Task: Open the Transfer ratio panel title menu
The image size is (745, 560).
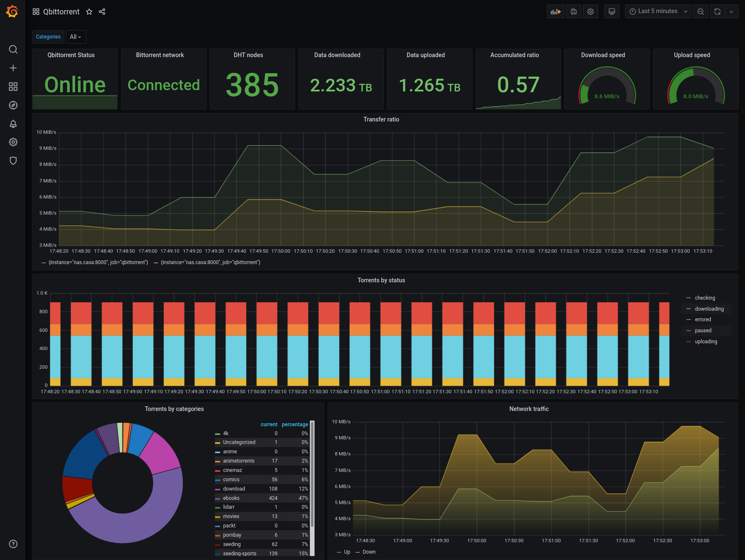Action: pos(381,119)
